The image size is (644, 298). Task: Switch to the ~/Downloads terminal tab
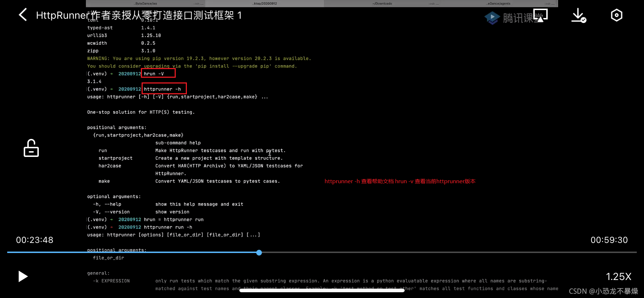pos(382,4)
